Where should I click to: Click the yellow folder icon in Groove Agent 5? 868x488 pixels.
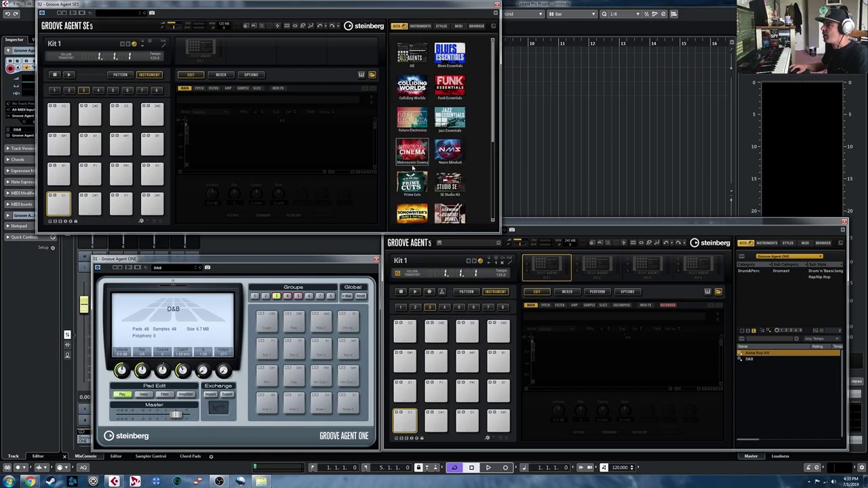coord(718,291)
